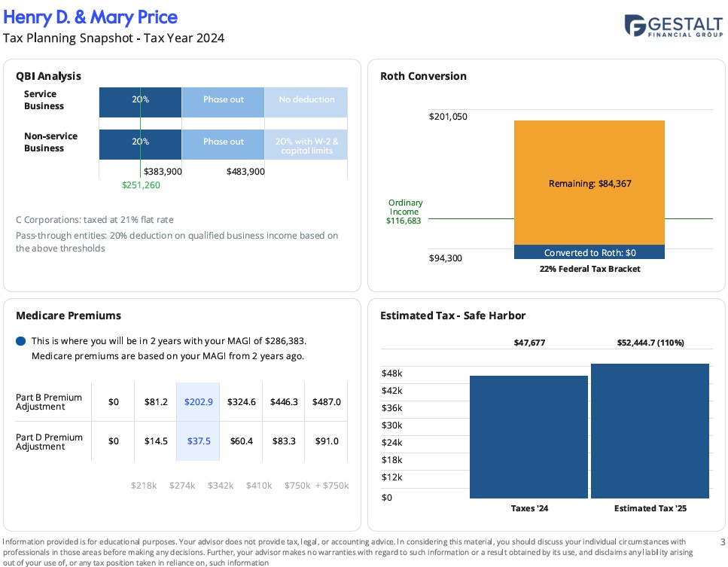The height and width of the screenshot is (567, 728).
Task: Click the C Corporations flat rate note
Action: [95, 220]
